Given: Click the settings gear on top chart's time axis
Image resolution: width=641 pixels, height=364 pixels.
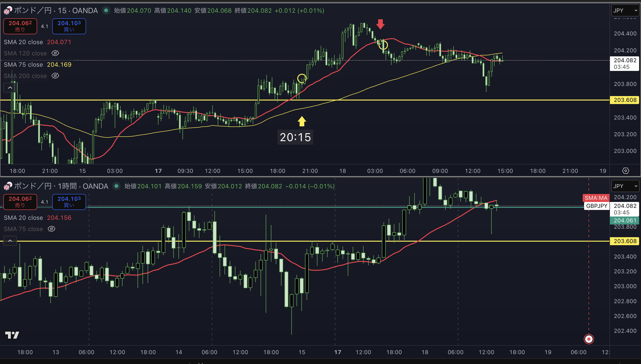Looking at the screenshot, I should tap(625, 171).
